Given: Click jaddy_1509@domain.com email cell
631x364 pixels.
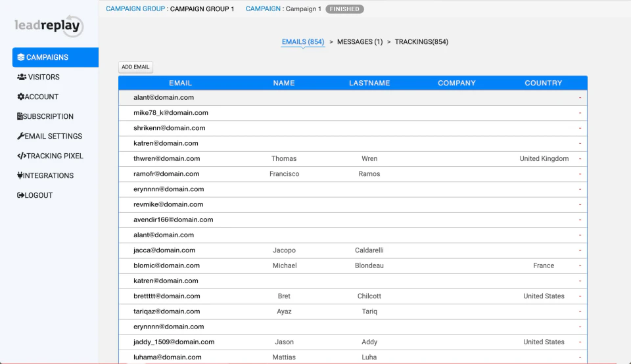Looking at the screenshot, I should click(x=174, y=342).
